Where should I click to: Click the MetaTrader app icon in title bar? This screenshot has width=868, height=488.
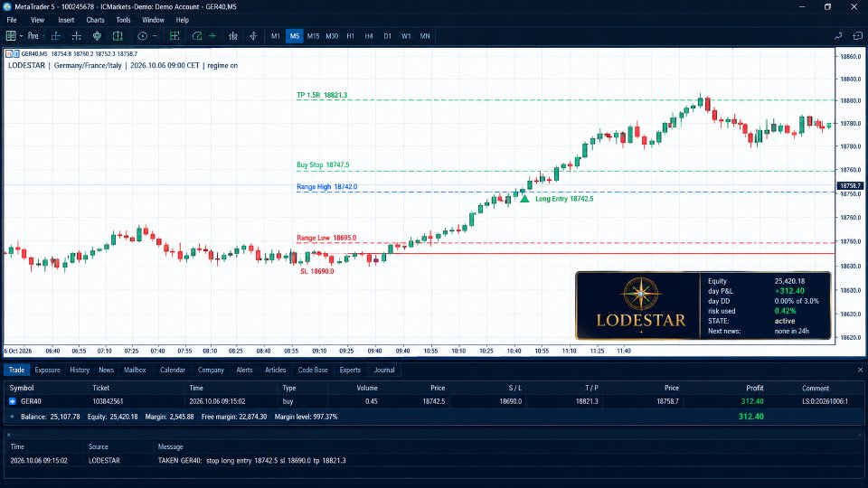pyautogui.click(x=7, y=6)
